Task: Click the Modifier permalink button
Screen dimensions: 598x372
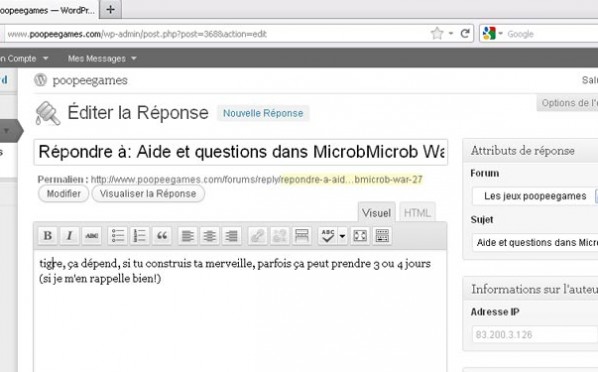Action: click(x=63, y=193)
